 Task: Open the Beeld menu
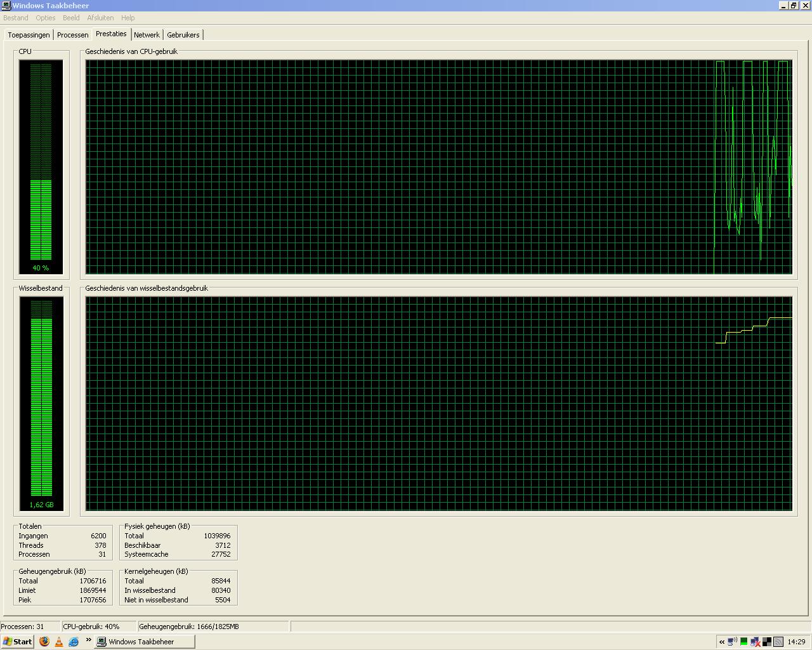coord(71,18)
